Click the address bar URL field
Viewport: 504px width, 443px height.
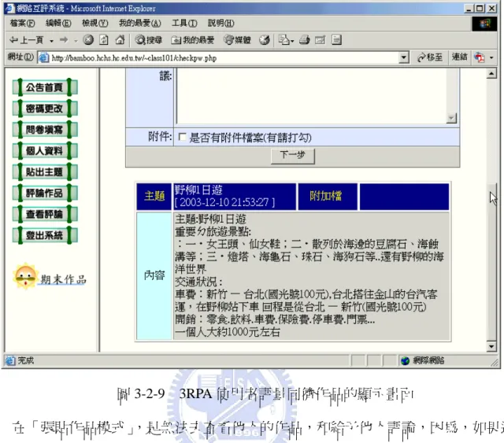[x=224, y=58]
